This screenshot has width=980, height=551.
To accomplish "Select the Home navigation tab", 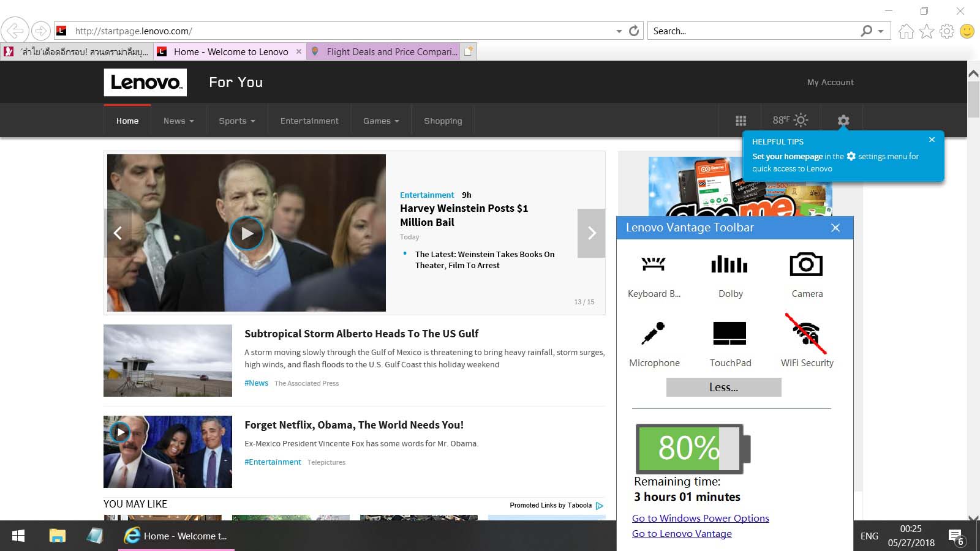I will point(127,121).
